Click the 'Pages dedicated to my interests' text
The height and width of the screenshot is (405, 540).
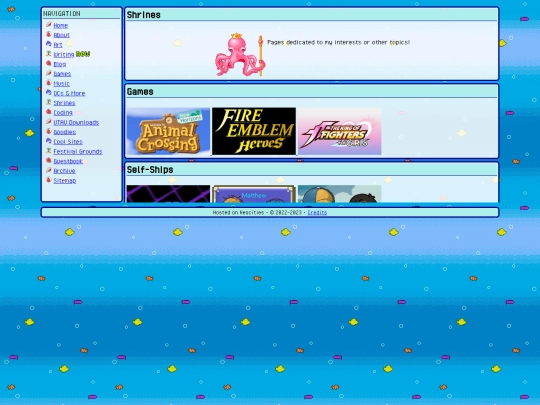tap(338, 42)
